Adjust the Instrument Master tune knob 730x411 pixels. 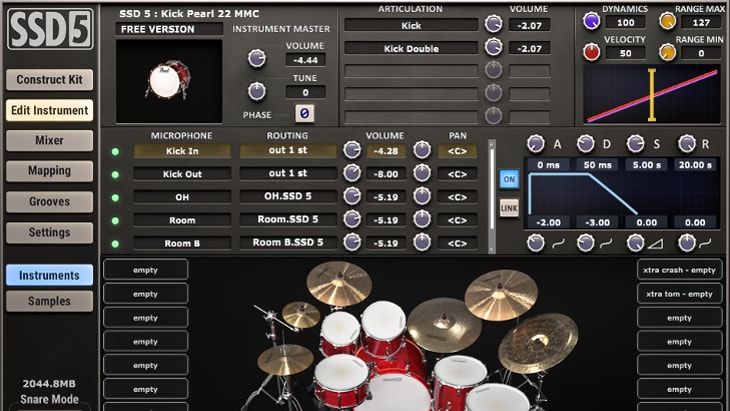(x=257, y=91)
